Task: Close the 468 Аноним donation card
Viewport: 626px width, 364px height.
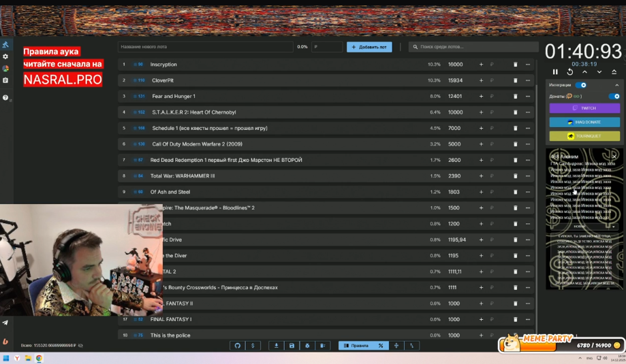Action: 614,156
